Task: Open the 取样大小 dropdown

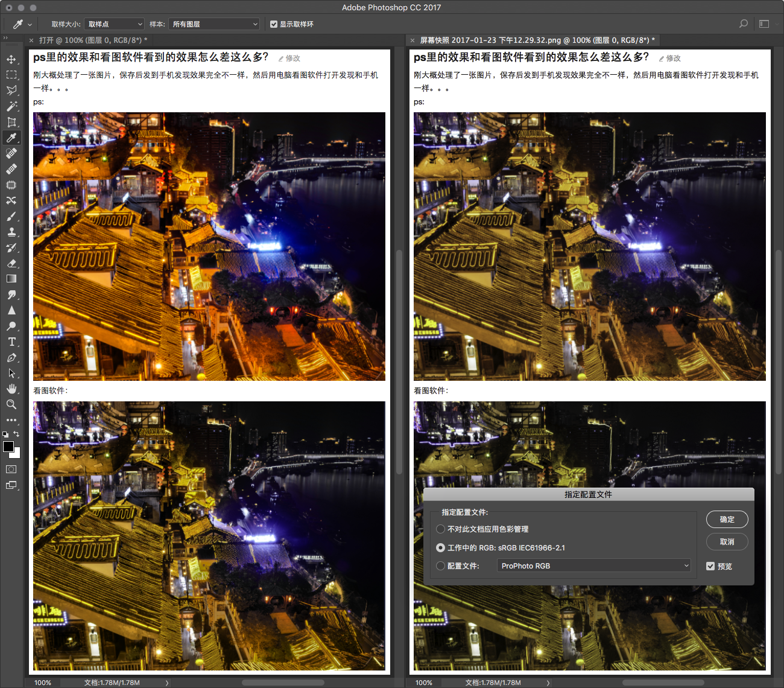Action: pos(115,24)
